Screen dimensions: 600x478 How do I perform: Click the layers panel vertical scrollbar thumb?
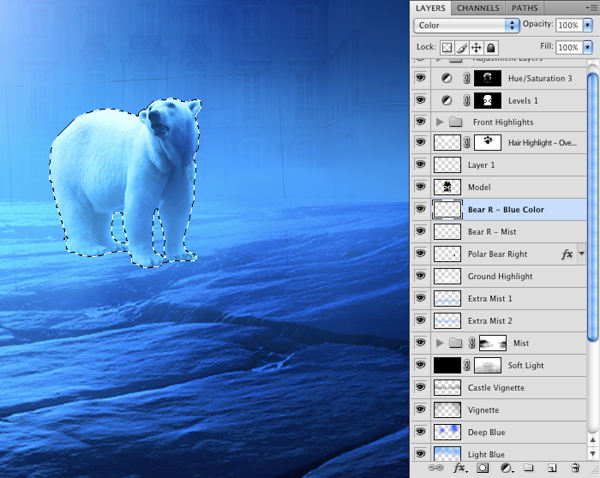(593, 207)
